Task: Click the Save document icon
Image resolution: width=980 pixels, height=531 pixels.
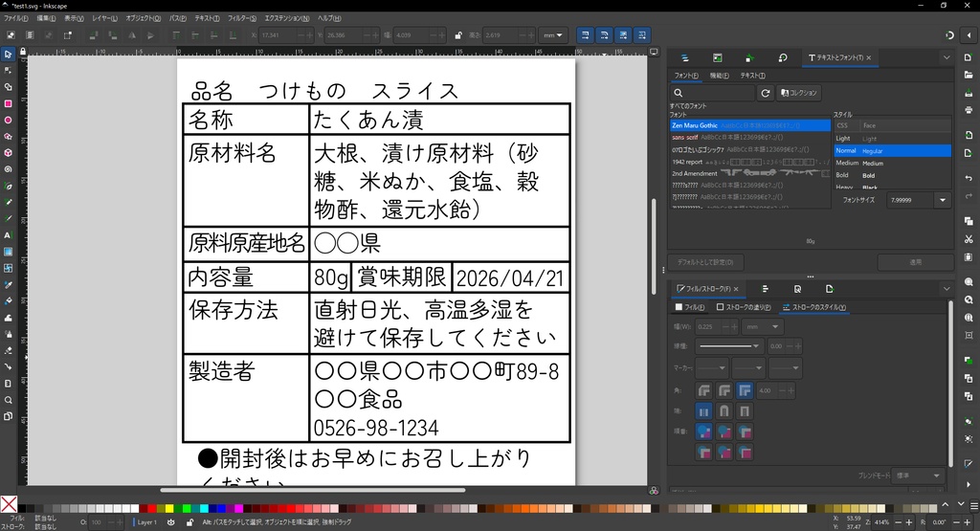Action: pos(969,93)
